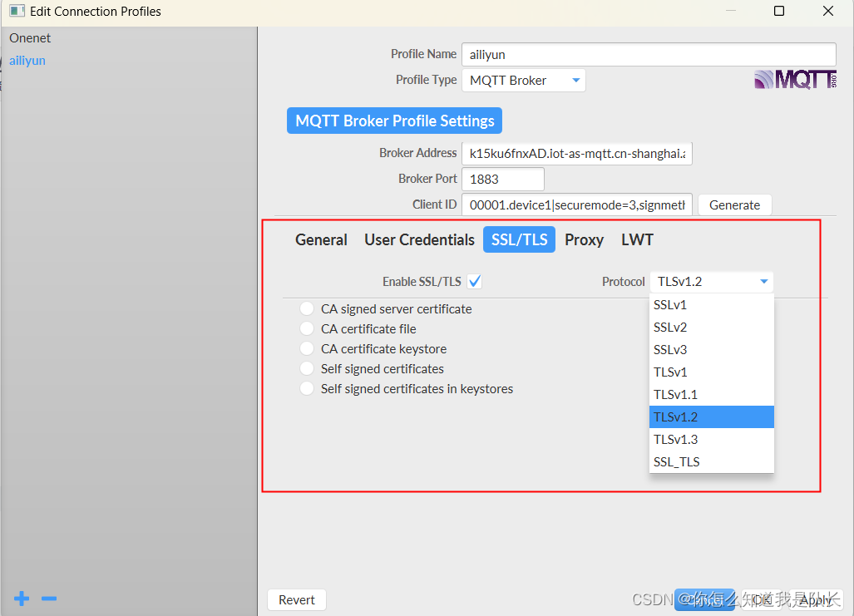This screenshot has width=854, height=616.
Task: Choose SSLv1 in the Protocol dropdown
Action: coord(712,304)
